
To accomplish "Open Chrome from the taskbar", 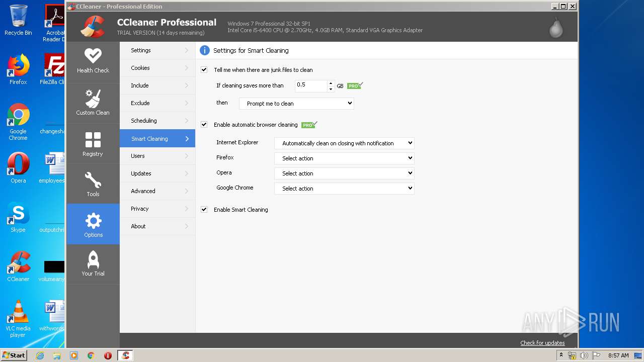I will coord(91,355).
